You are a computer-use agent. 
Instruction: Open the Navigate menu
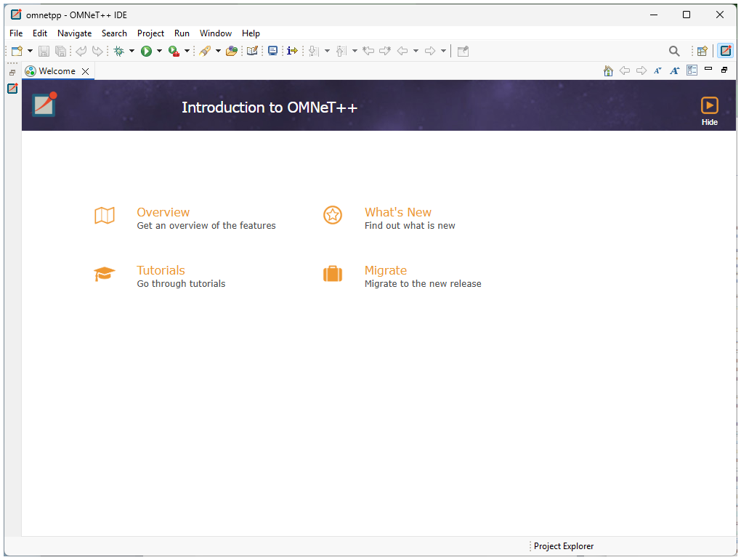click(75, 33)
